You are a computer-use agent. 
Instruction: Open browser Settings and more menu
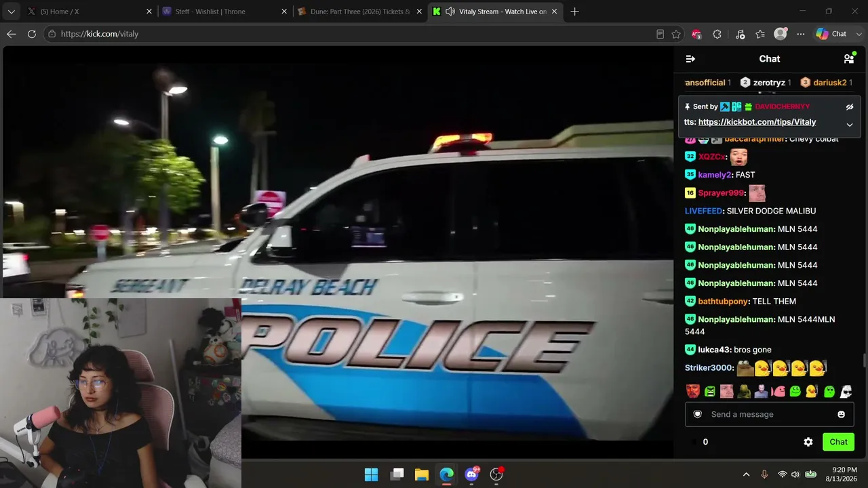pyautogui.click(x=801, y=34)
